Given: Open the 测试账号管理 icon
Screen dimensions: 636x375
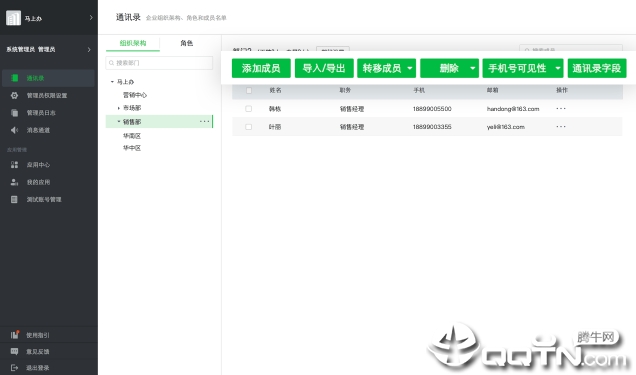Looking at the screenshot, I should pos(14,199).
